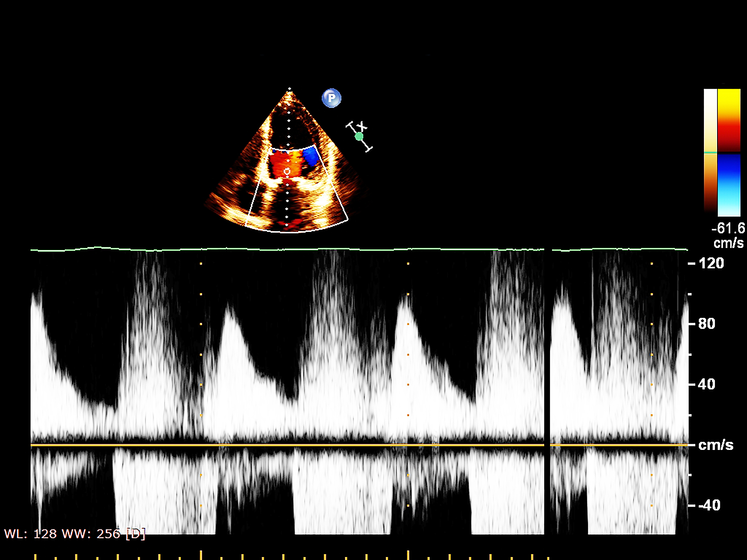This screenshot has width=747, height=560.
Task: Click the 80 velocity scale label
Action: pyautogui.click(x=707, y=324)
